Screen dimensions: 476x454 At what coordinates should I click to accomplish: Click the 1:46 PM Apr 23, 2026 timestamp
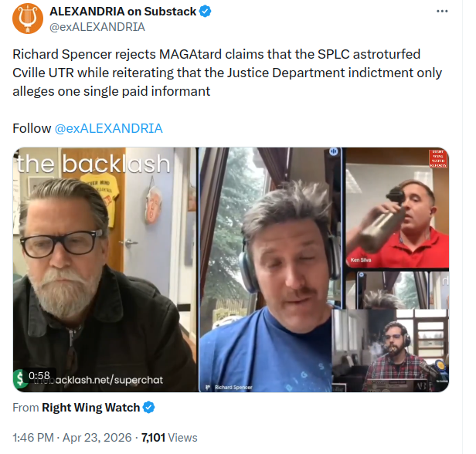(73, 438)
